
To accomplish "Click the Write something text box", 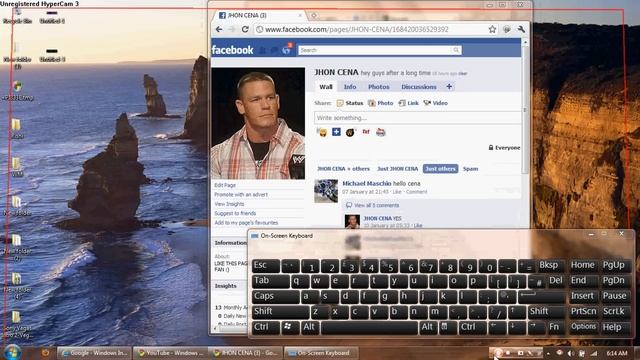I will [418, 118].
